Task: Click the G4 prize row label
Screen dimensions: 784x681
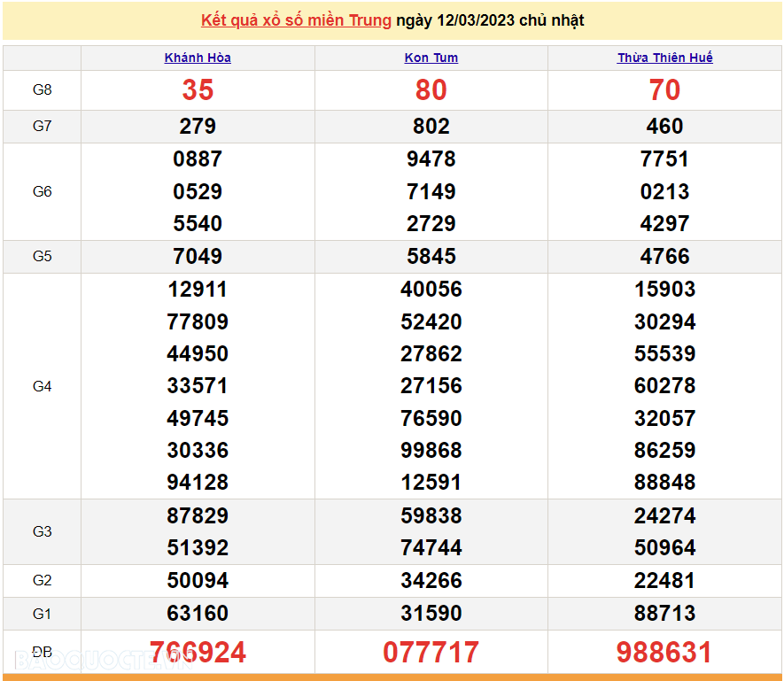Action: point(42,386)
